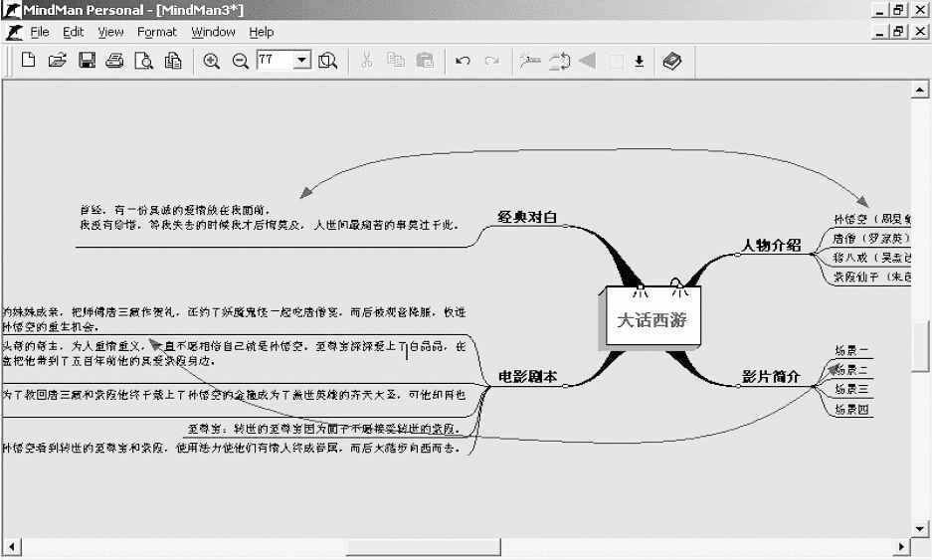Open the Format menu
This screenshot has width=932, height=560.
tap(157, 32)
